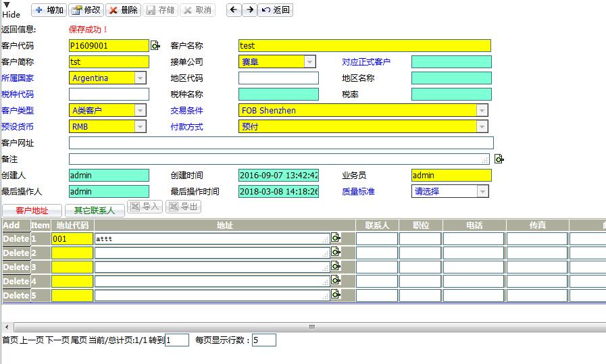Click the 返回 (Return) toolbar button
Viewport: 606px width, 364px height.
pyautogui.click(x=276, y=10)
